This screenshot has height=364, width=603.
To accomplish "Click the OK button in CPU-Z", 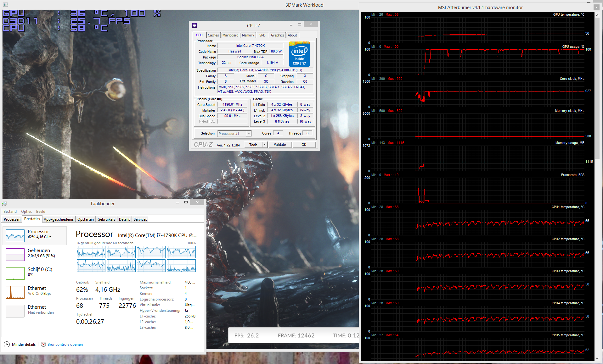I will [304, 145].
